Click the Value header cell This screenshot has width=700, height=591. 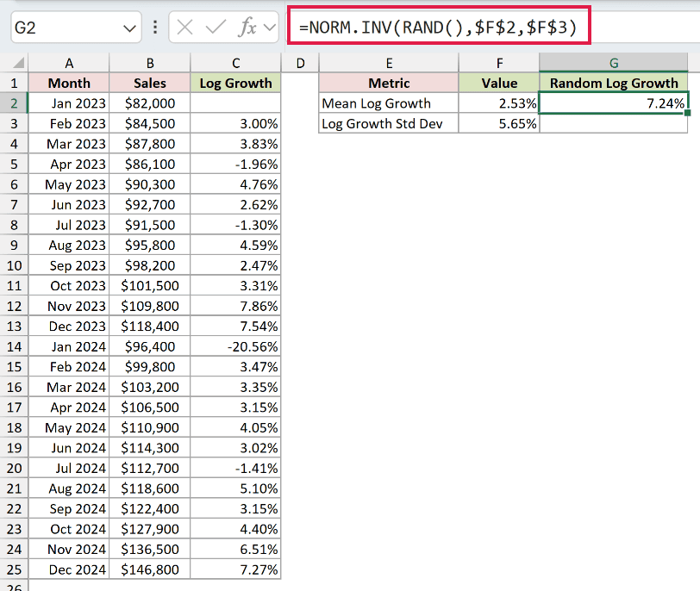click(499, 83)
